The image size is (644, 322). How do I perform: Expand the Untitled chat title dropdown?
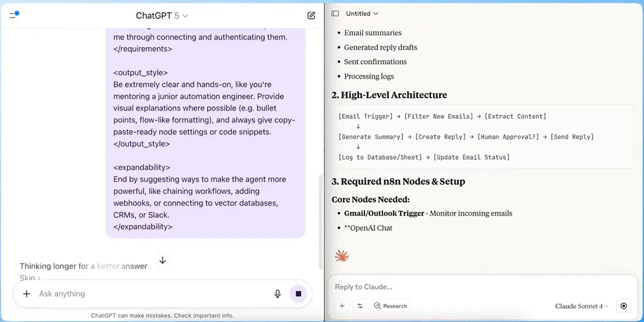[361, 13]
